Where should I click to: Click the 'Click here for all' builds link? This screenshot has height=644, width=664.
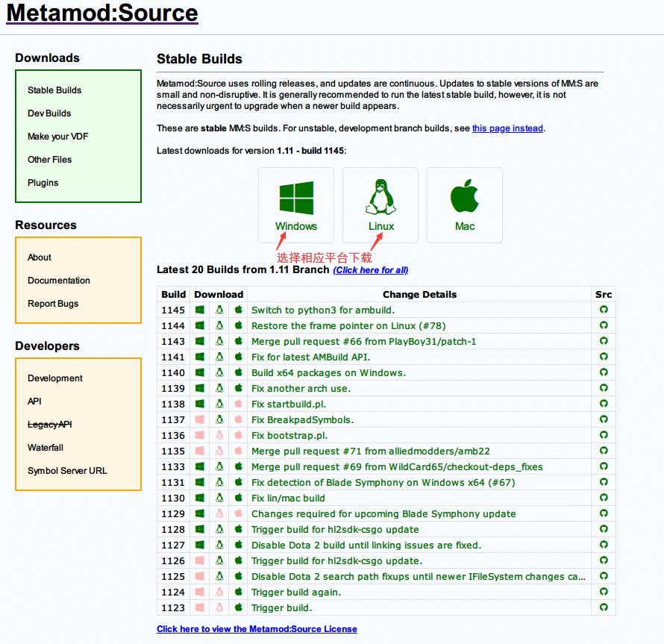tap(371, 270)
